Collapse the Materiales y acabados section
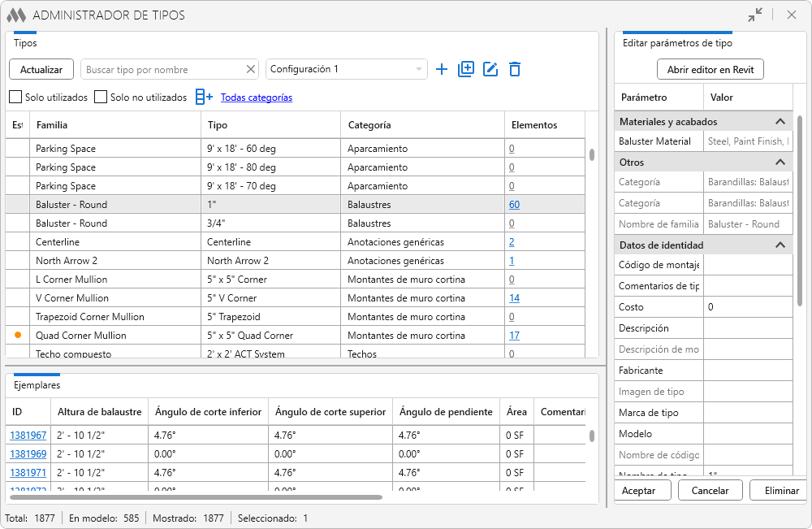This screenshot has width=812, height=529. [780, 122]
